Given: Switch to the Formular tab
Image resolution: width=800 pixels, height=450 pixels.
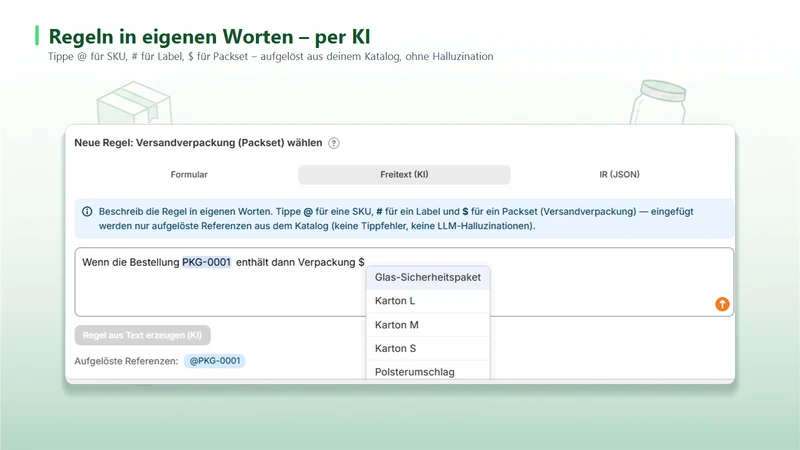Looking at the screenshot, I should (x=189, y=174).
